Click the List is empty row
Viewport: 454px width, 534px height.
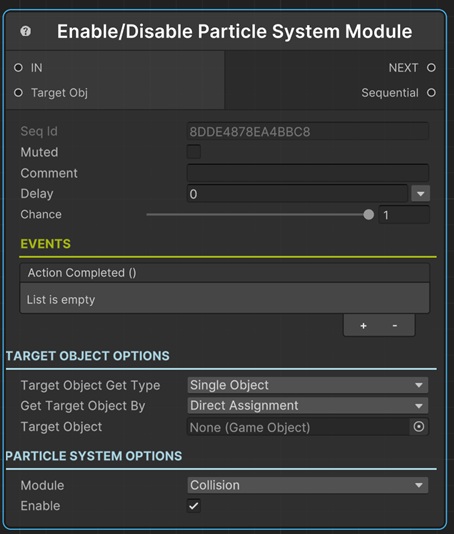click(x=225, y=298)
